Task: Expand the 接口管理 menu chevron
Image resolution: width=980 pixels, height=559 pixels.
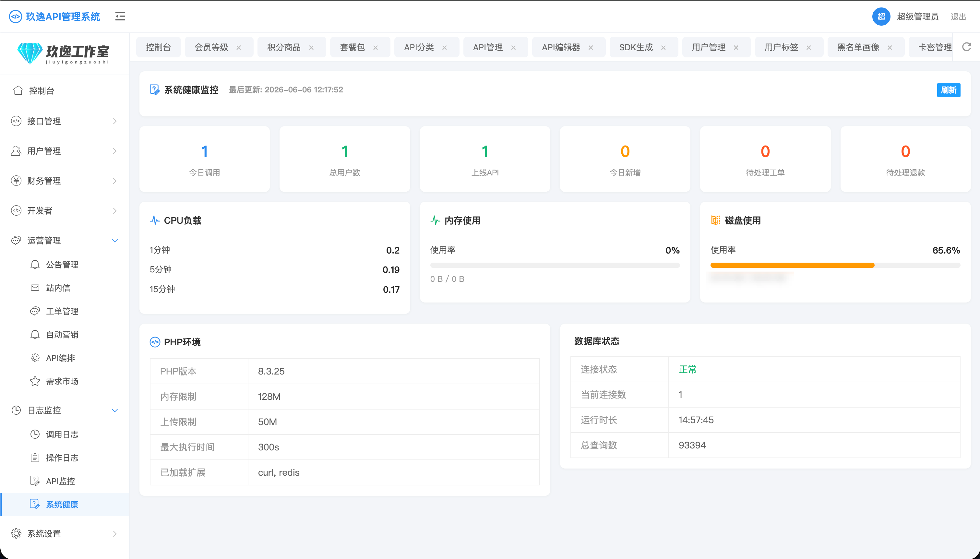Action: click(x=114, y=121)
